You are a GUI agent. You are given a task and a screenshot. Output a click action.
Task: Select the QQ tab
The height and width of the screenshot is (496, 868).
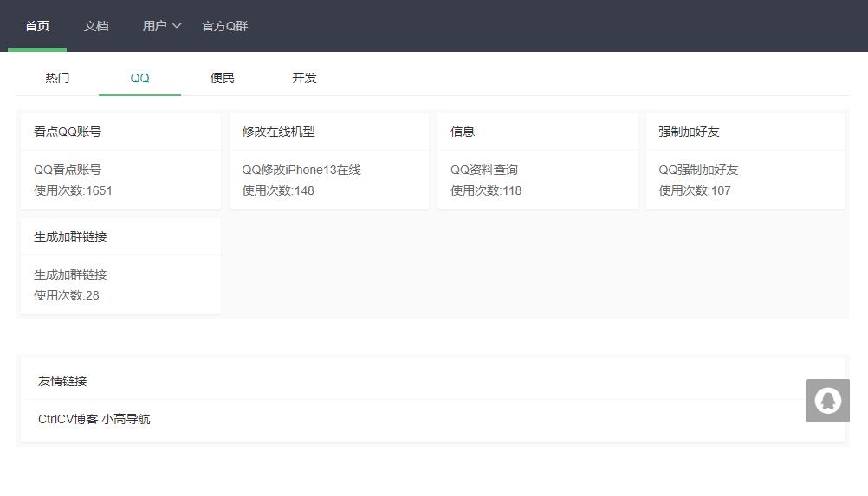tap(139, 78)
